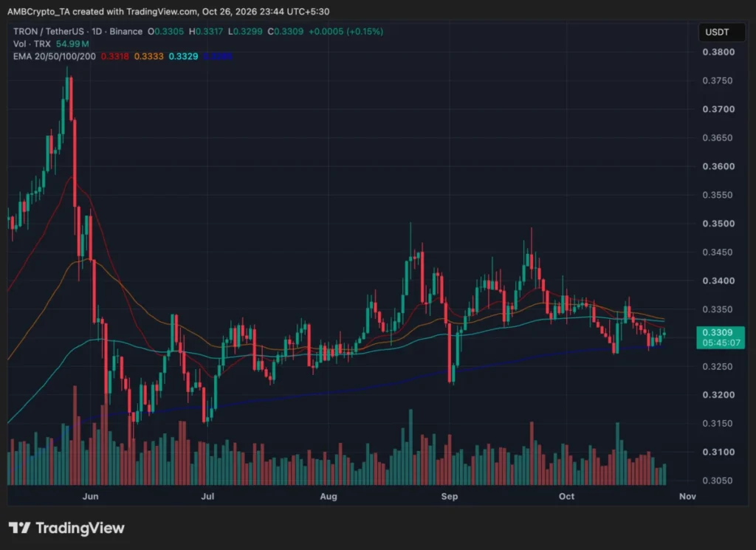756x550 pixels.
Task: Click the Aug marker on time axis
Action: pos(329,496)
